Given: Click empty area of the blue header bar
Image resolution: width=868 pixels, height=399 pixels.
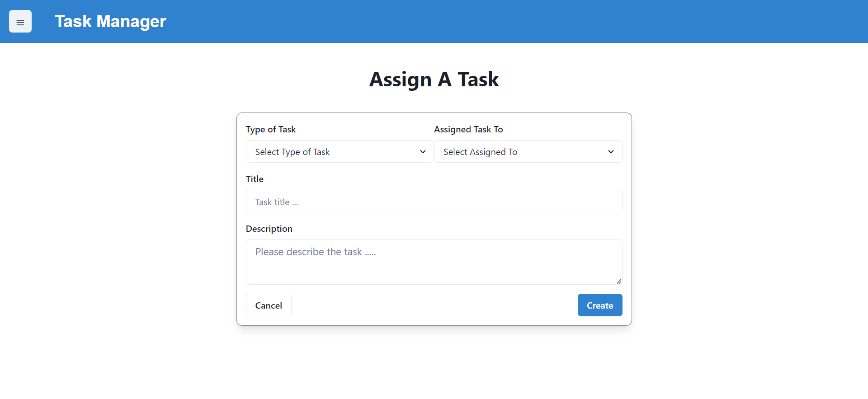Looking at the screenshot, I should tap(497, 21).
